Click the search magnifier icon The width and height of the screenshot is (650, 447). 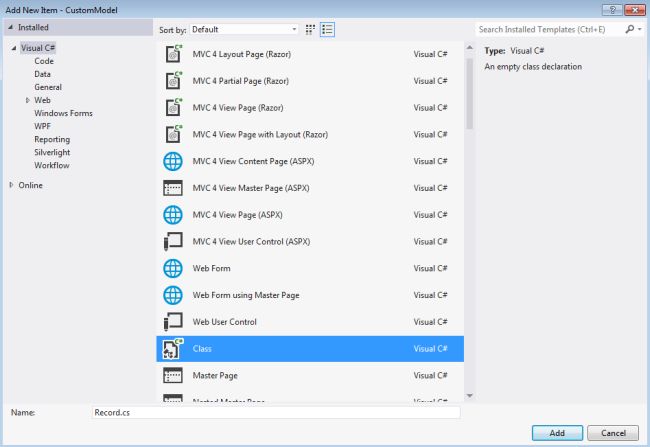point(630,29)
